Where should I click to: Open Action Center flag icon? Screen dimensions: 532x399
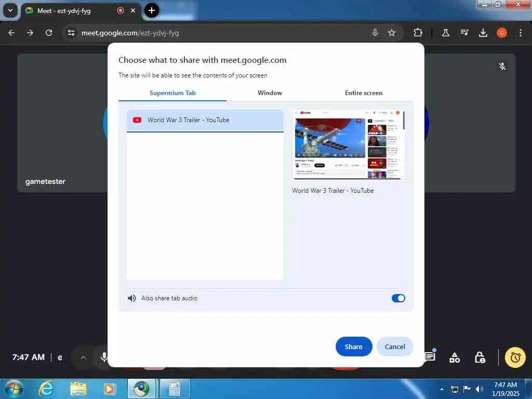point(467,389)
